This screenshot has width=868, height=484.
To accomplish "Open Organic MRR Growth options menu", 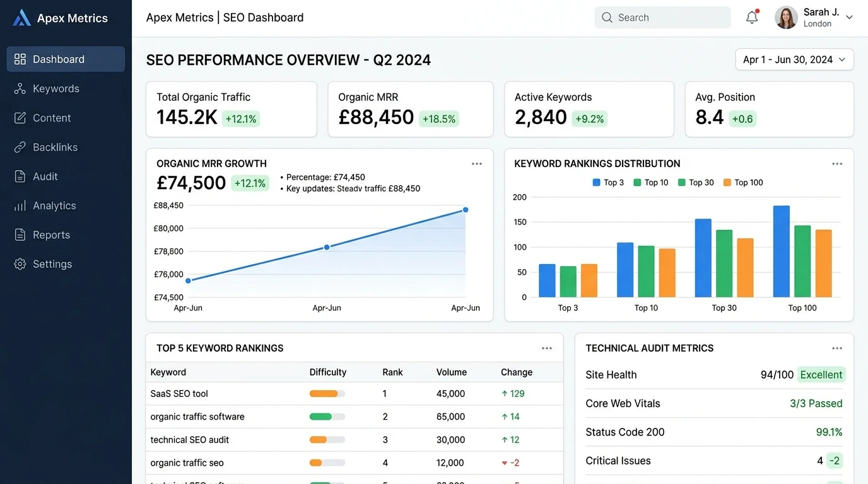I will point(477,164).
